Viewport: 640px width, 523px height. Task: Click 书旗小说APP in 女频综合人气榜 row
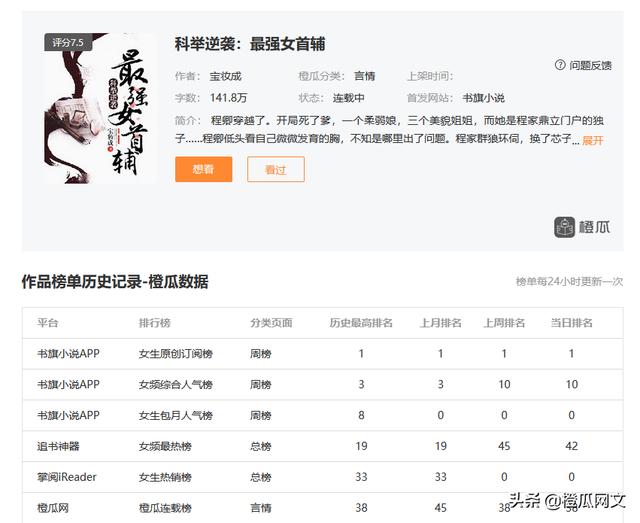coord(69,385)
